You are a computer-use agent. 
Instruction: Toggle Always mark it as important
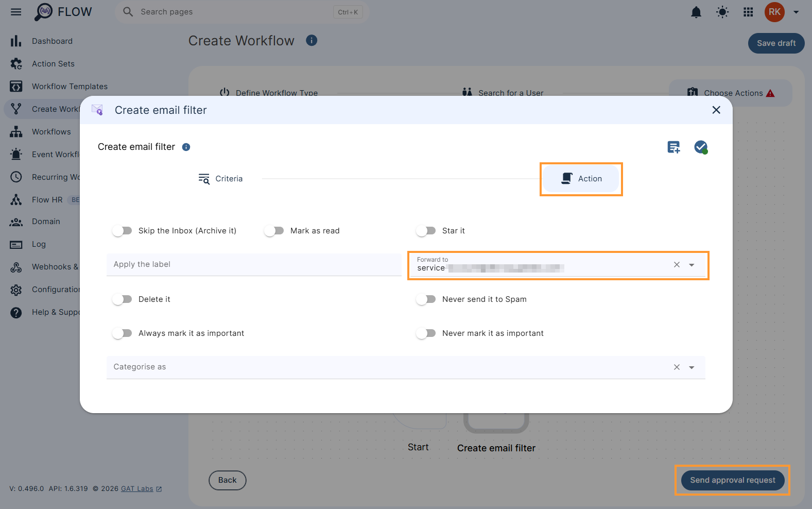click(x=123, y=333)
